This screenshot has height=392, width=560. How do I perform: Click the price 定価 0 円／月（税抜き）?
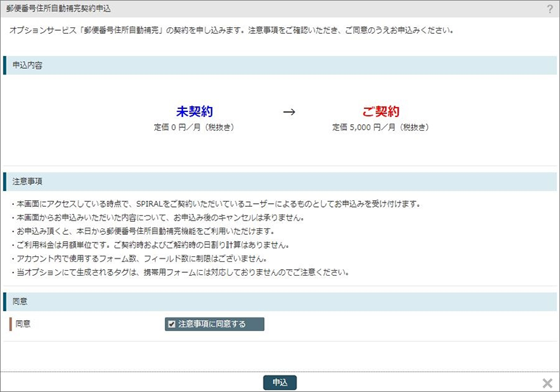click(x=194, y=128)
